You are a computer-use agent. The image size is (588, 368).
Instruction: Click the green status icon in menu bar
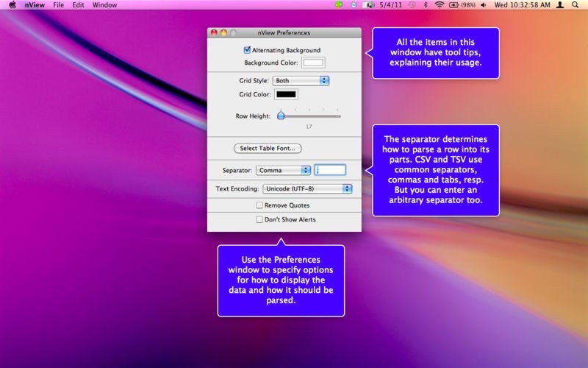coord(339,5)
